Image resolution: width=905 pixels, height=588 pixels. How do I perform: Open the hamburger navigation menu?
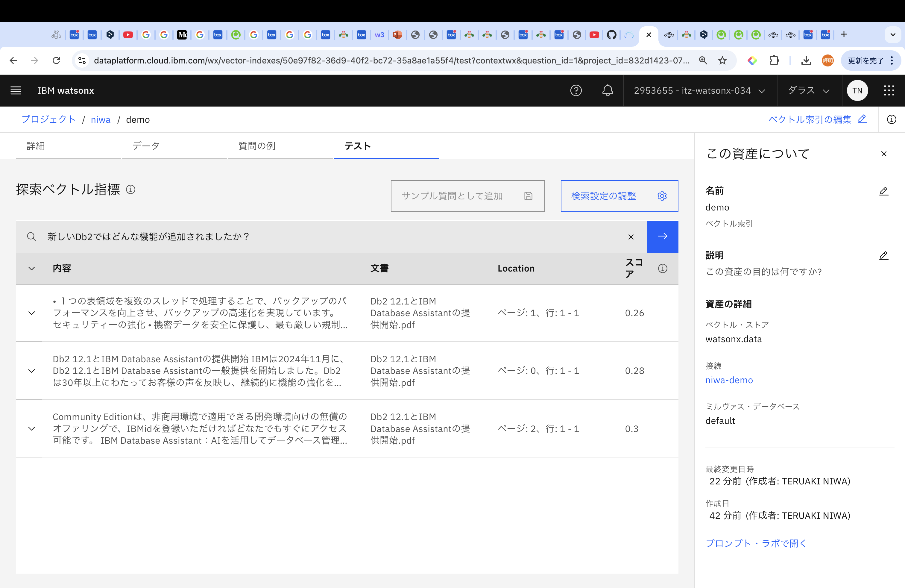point(16,90)
